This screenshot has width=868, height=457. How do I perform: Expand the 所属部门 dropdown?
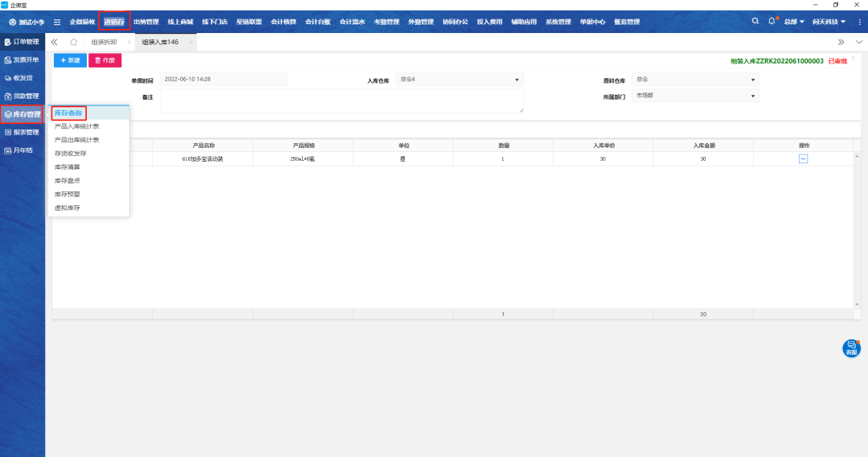pos(753,96)
